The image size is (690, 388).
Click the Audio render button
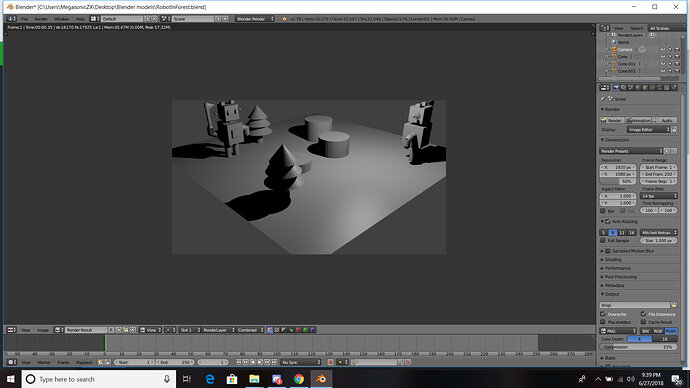click(664, 120)
